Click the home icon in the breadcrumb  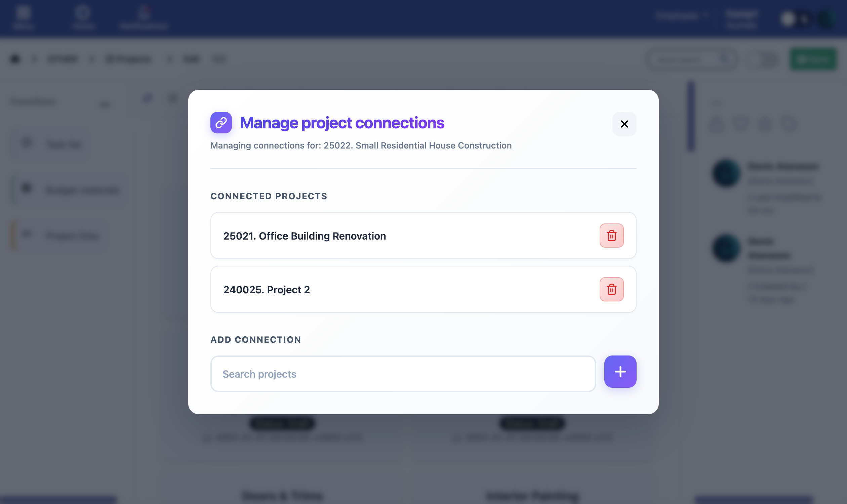pos(15,59)
